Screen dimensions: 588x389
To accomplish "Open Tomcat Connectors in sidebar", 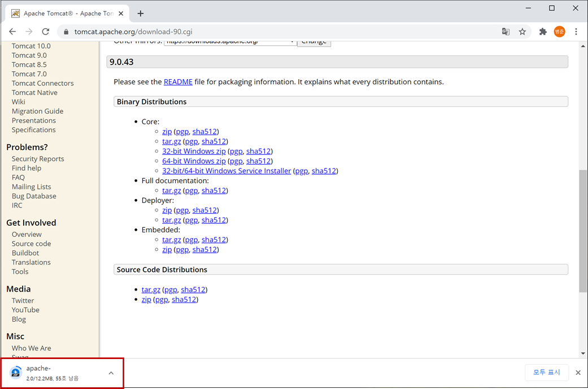I will pos(43,83).
